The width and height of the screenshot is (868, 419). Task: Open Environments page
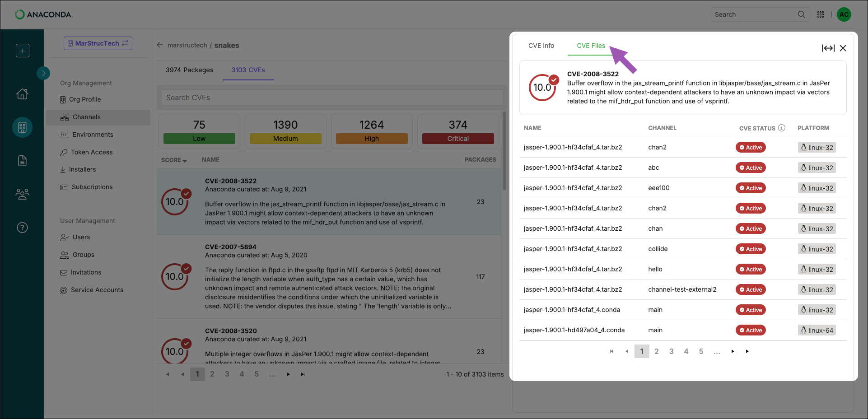[87, 135]
